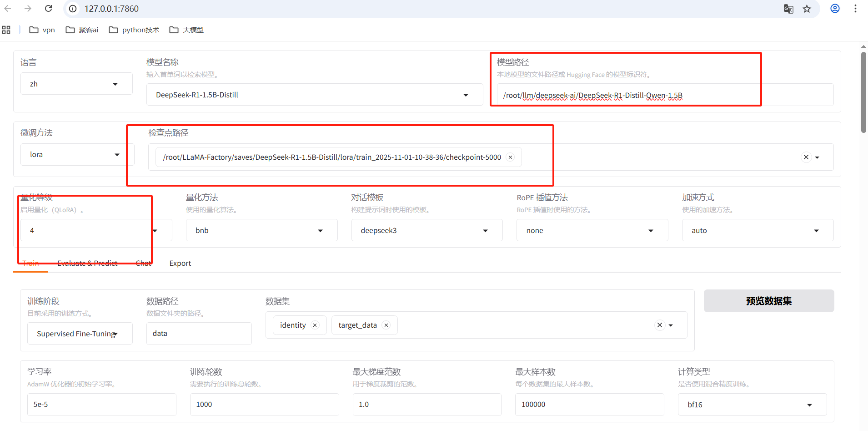The width and height of the screenshot is (868, 431).
Task: Click the browser reload page icon
Action: [x=48, y=9]
